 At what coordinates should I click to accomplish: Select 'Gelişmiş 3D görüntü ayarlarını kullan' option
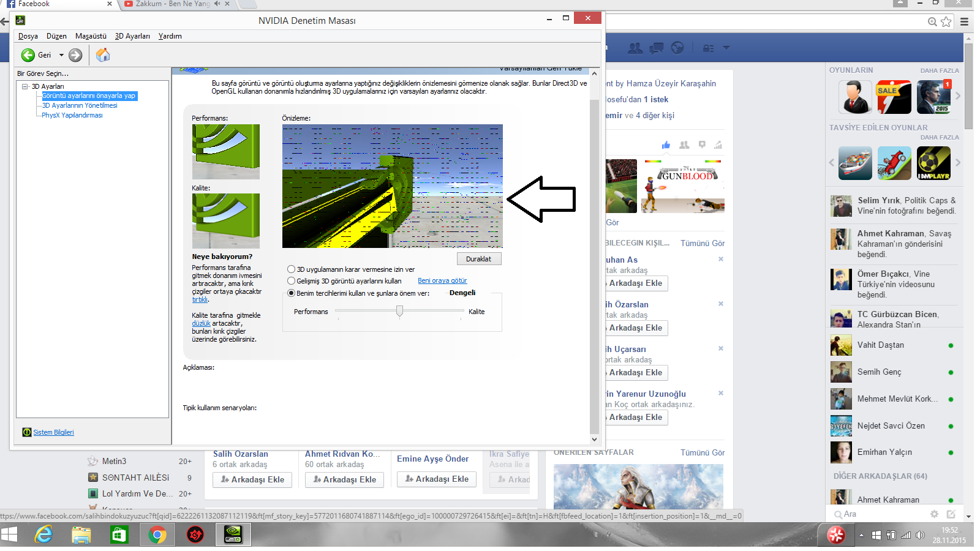292,281
